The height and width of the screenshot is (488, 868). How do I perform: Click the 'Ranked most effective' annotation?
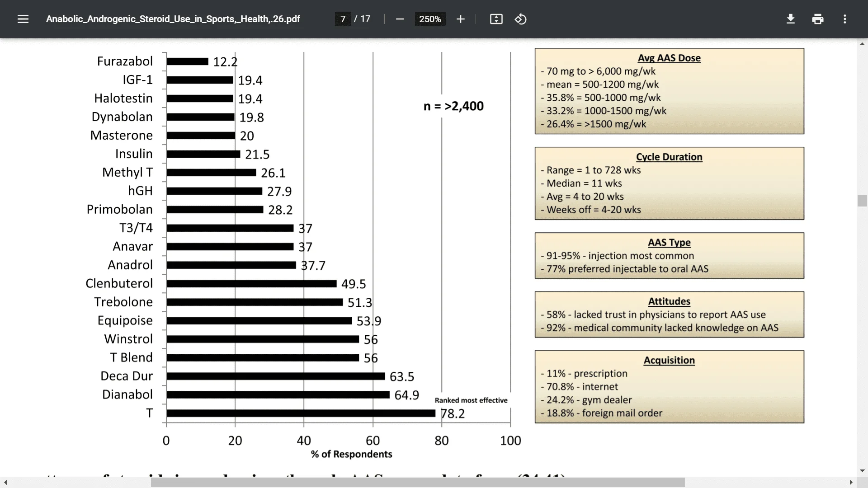471,400
